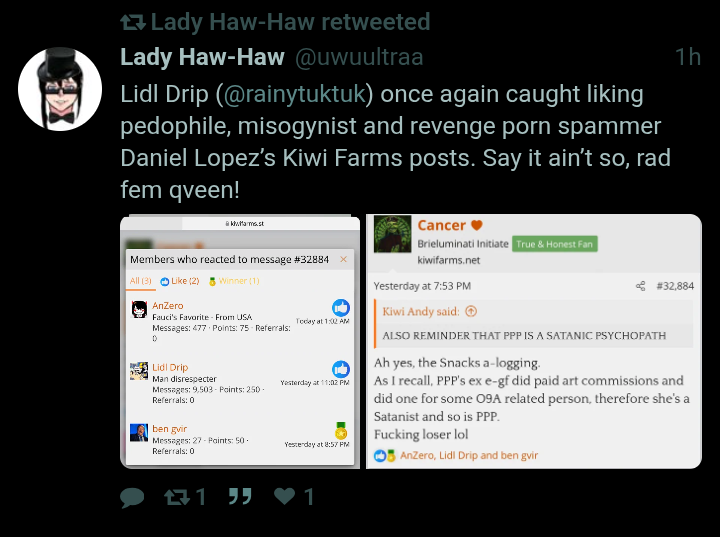Like the tweet with heart icon
Image resolution: width=720 pixels, height=537 pixels.
pos(285,496)
